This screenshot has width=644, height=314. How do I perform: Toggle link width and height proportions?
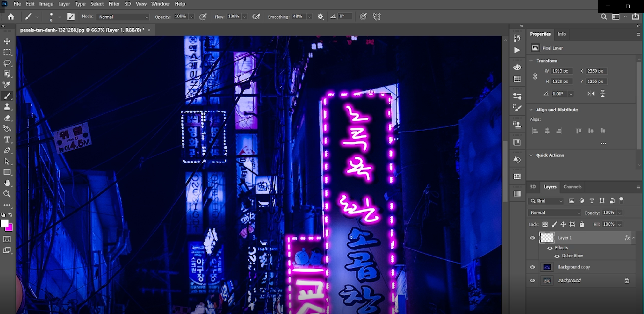535,76
